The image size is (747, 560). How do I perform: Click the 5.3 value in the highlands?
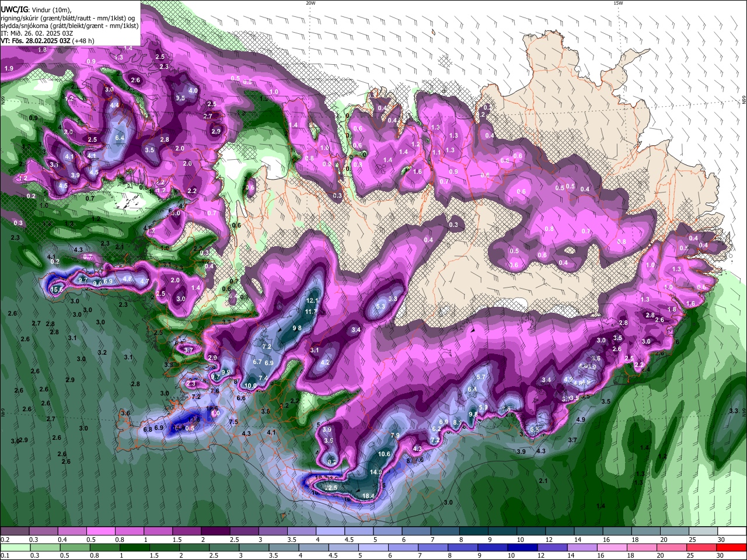click(381, 306)
